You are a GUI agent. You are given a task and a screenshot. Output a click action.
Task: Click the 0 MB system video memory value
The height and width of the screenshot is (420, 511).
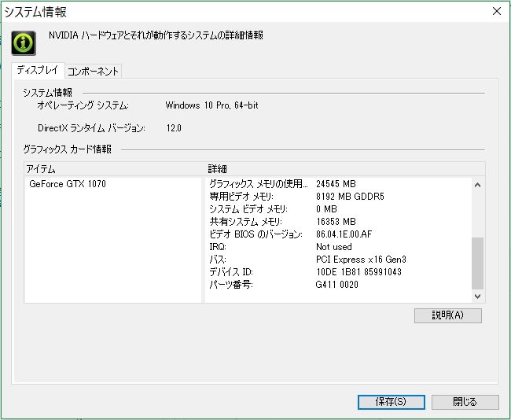tap(326, 209)
